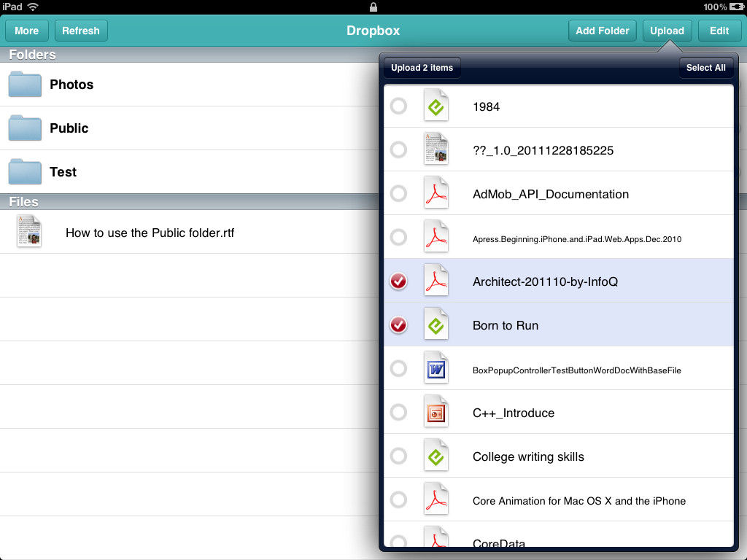Tap the Wi-Fi icon in status bar
Viewport: 747px width, 560px height.
pyautogui.click(x=33, y=7)
